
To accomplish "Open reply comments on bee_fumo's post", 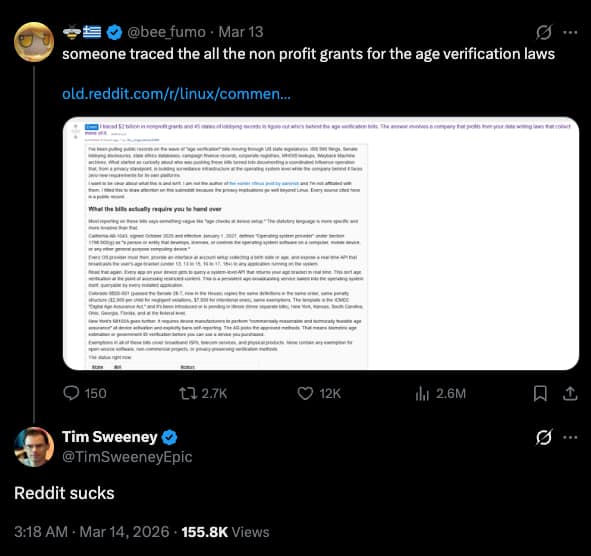I will [85, 393].
